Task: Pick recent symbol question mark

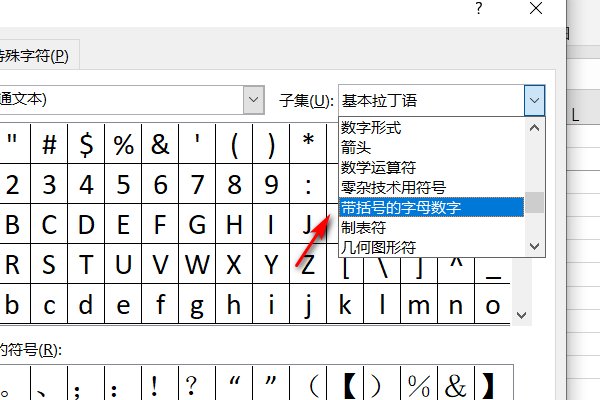Action: [x=197, y=383]
